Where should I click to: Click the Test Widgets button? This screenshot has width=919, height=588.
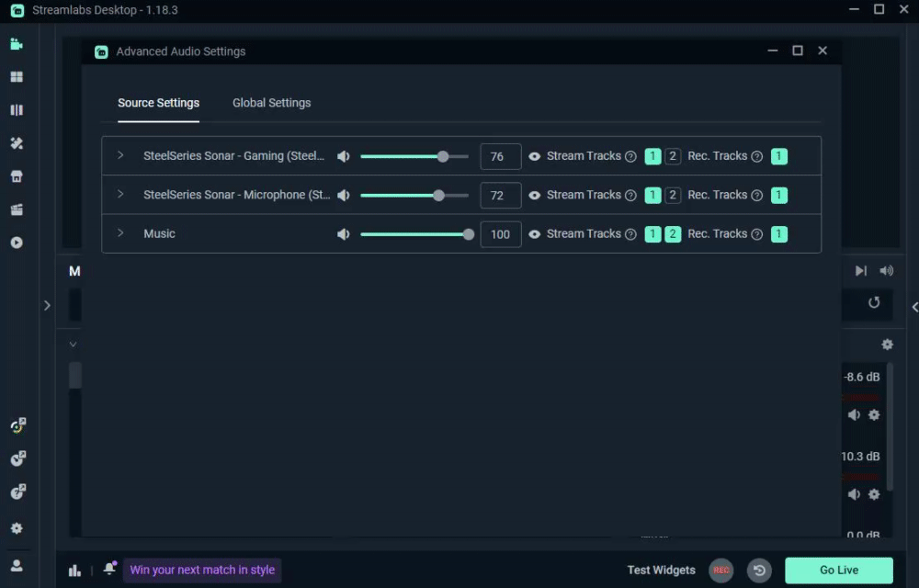tap(661, 570)
